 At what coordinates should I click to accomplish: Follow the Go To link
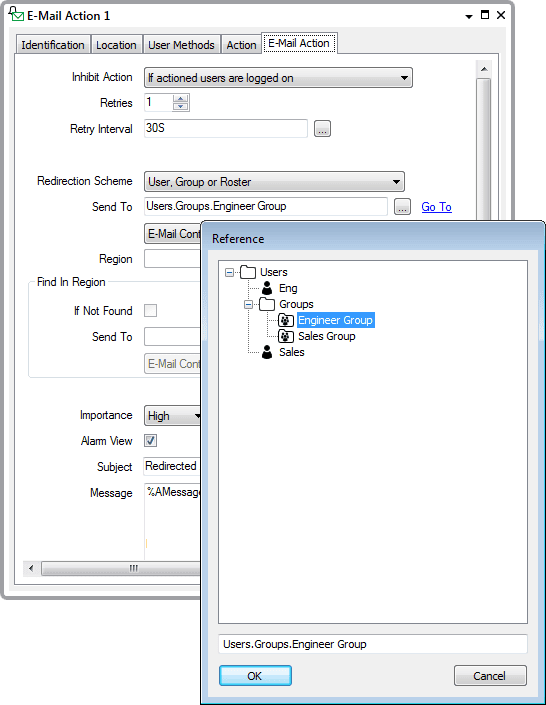pyautogui.click(x=436, y=207)
